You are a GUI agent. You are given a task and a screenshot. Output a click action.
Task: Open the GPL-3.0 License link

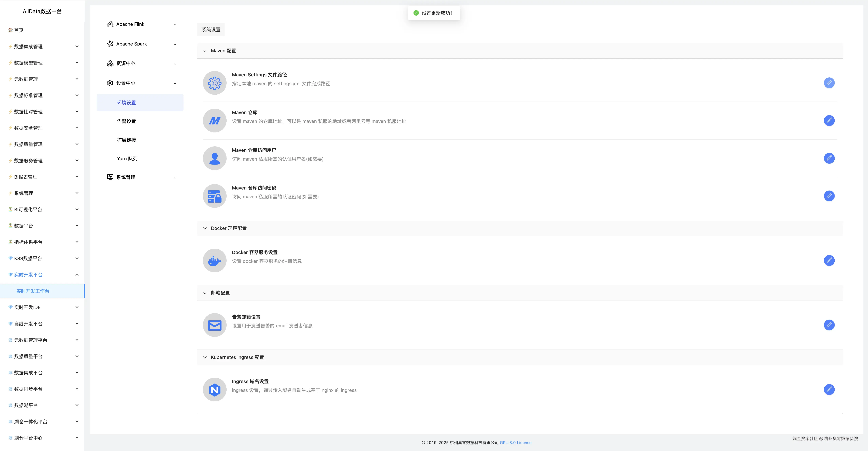point(515,443)
